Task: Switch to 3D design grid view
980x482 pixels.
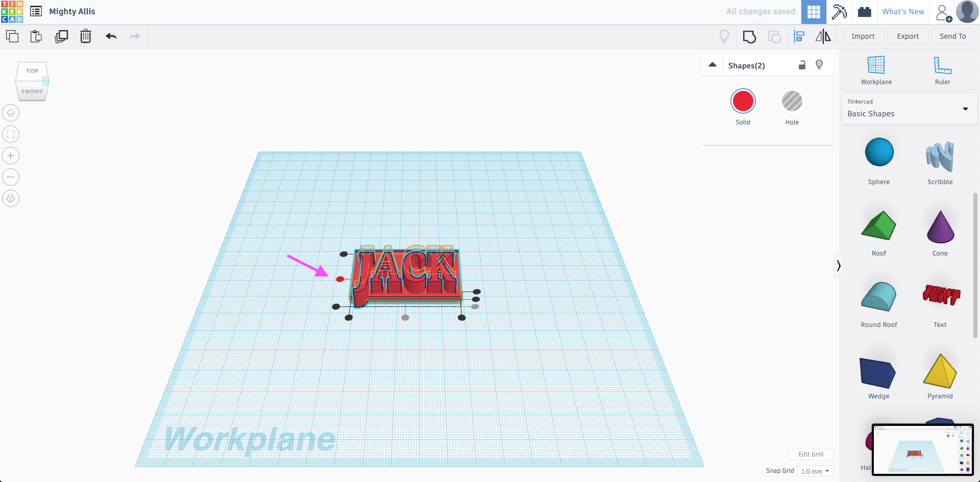Action: click(814, 12)
